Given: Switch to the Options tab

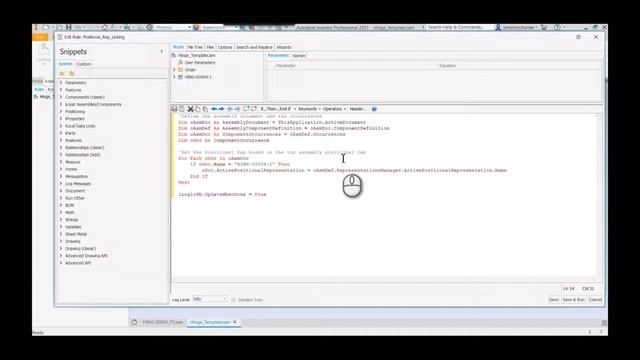Looking at the screenshot, I should [x=225, y=47].
